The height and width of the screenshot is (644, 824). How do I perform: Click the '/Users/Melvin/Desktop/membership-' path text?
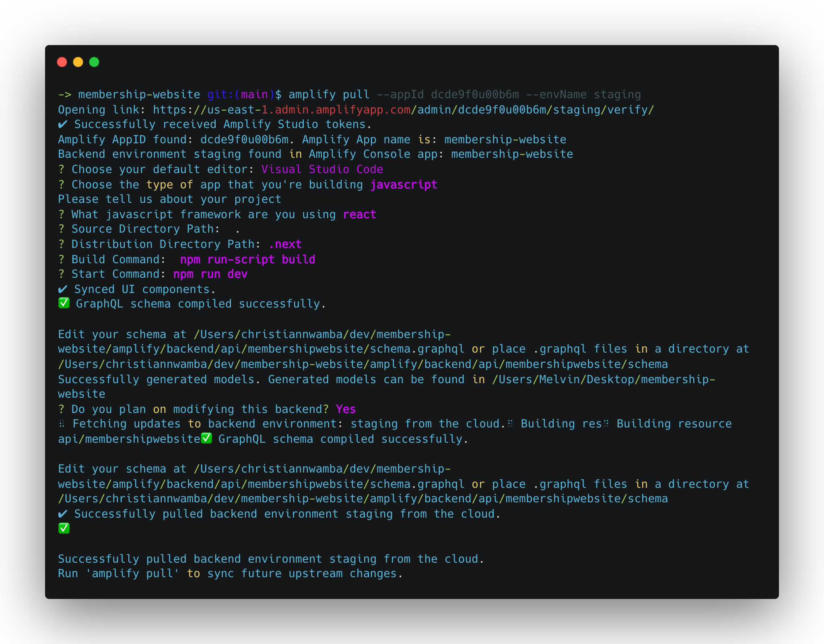click(604, 380)
